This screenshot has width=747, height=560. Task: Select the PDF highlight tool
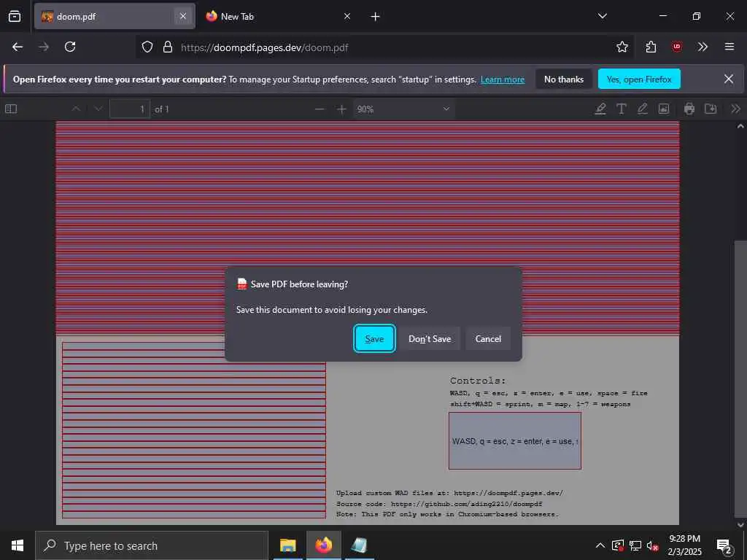point(600,109)
